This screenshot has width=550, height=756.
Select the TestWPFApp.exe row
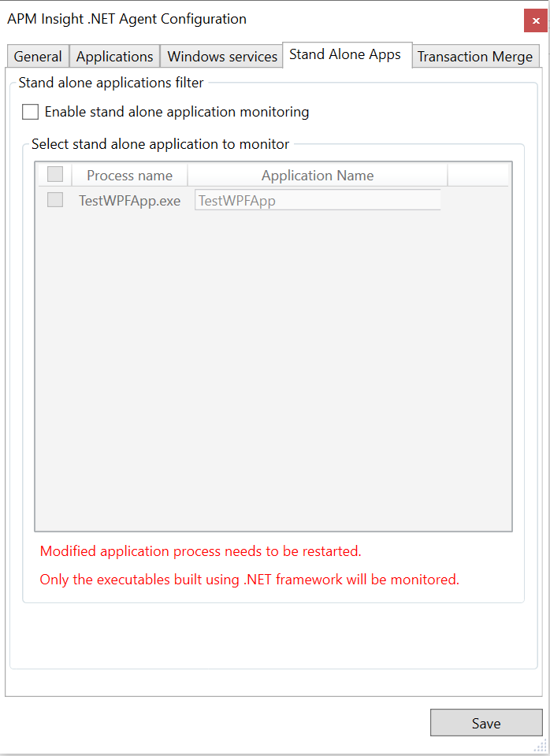pos(129,200)
